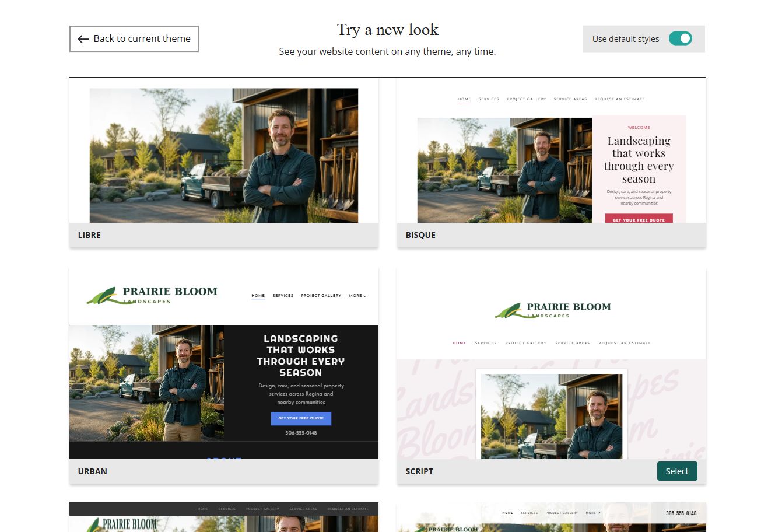The height and width of the screenshot is (532, 775).
Task: Click SERVICES in Urban preview nav
Action: click(x=283, y=296)
